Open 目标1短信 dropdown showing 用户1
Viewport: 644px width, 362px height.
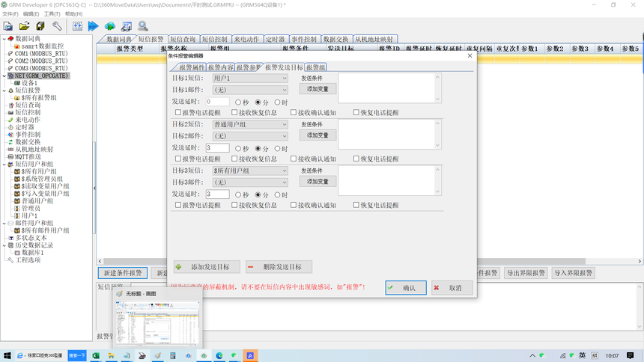click(249, 78)
